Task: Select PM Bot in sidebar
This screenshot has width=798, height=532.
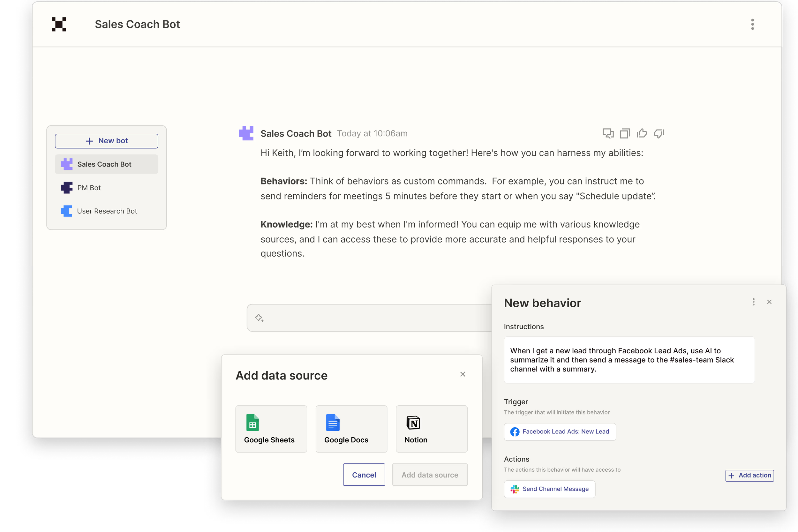Action: click(x=89, y=188)
